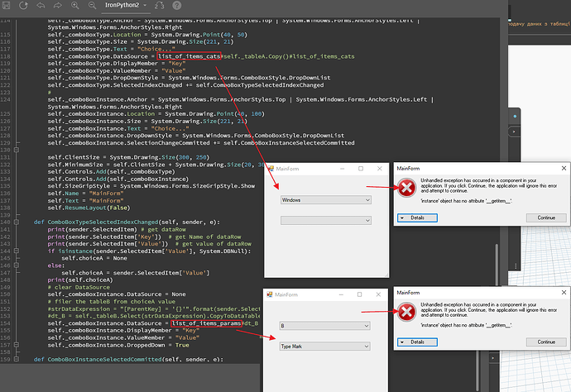Collapse the ComboBoxTypeSelectedIndexChanged fold at line 140
Image resolution: width=571 pixels, height=392 pixels.
pos(17,222)
